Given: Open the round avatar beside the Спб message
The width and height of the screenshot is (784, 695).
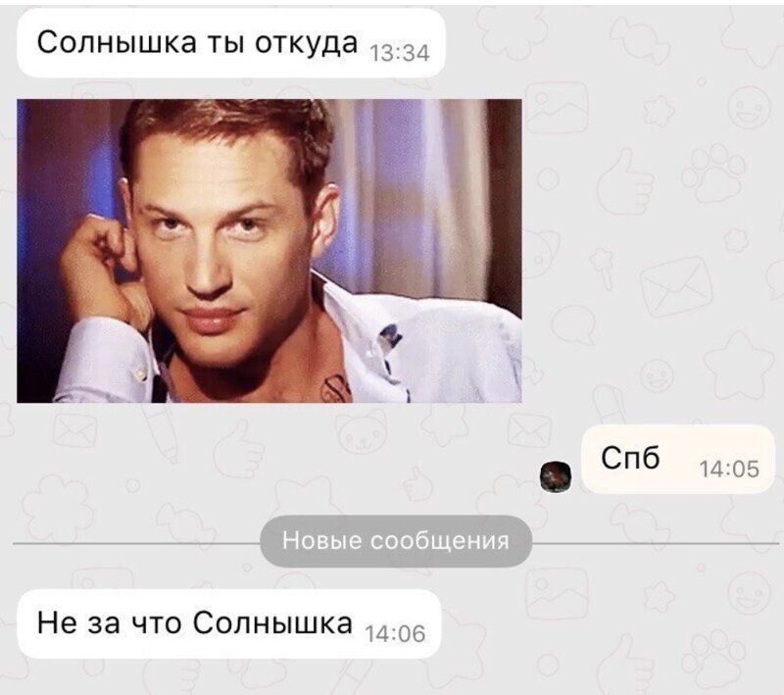Looking at the screenshot, I should pos(556,477).
